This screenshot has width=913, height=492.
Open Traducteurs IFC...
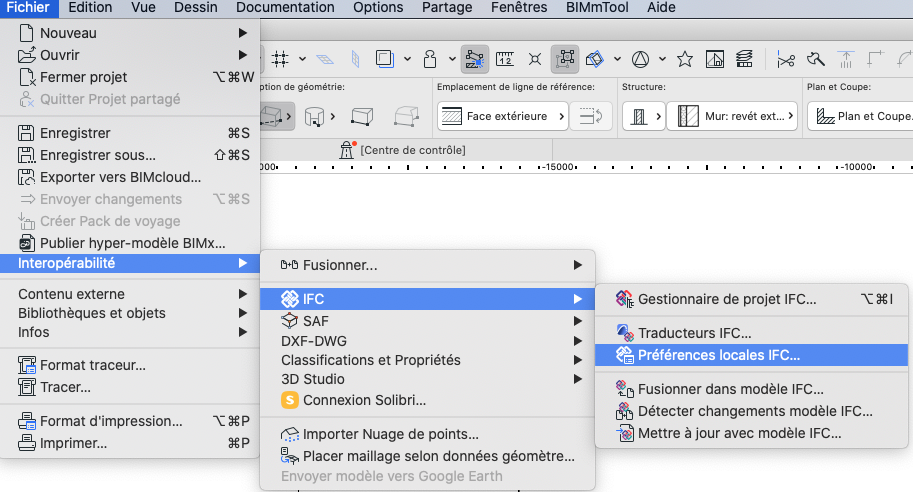752,333
